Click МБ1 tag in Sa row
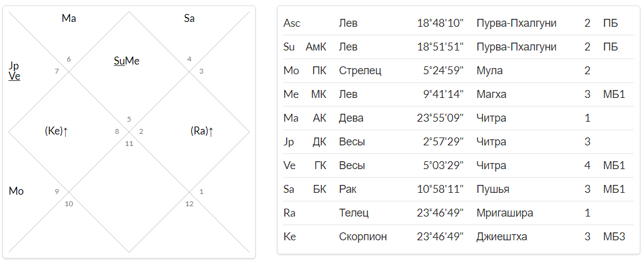Screen dimensions: 644x264 point(614,189)
